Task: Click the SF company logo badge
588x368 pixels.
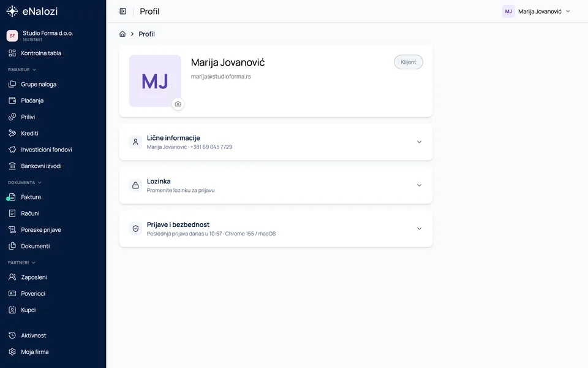Action: coord(12,36)
